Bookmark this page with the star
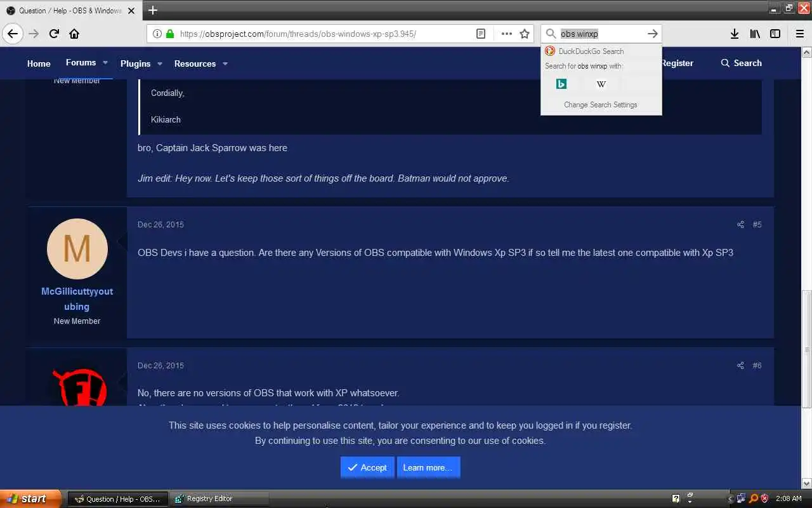This screenshot has width=812, height=508. tap(525, 34)
